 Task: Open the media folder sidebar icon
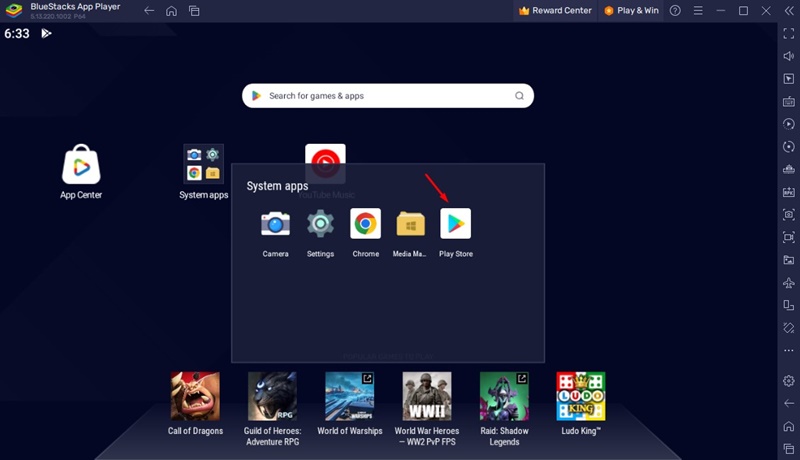click(789, 260)
